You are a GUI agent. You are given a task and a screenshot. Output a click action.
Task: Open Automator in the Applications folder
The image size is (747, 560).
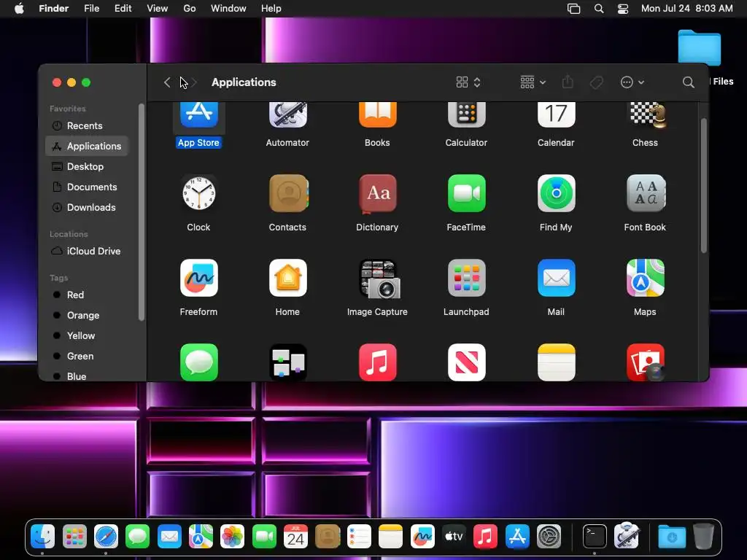tap(287, 114)
